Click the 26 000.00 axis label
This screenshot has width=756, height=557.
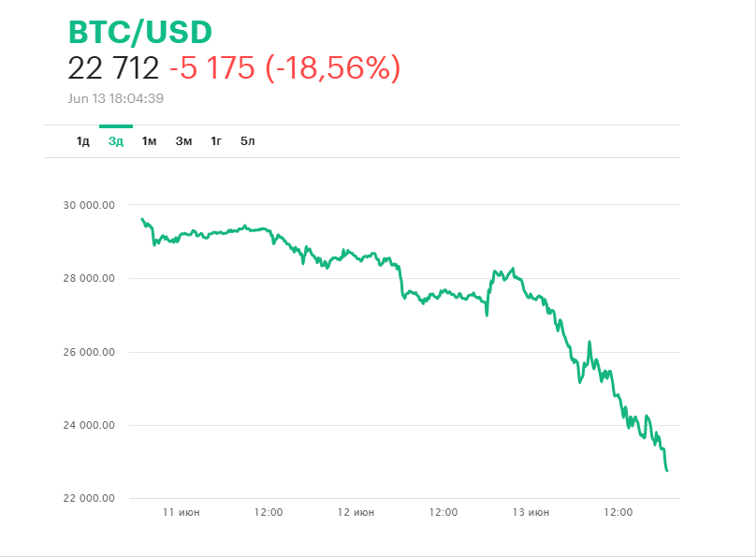point(85,352)
